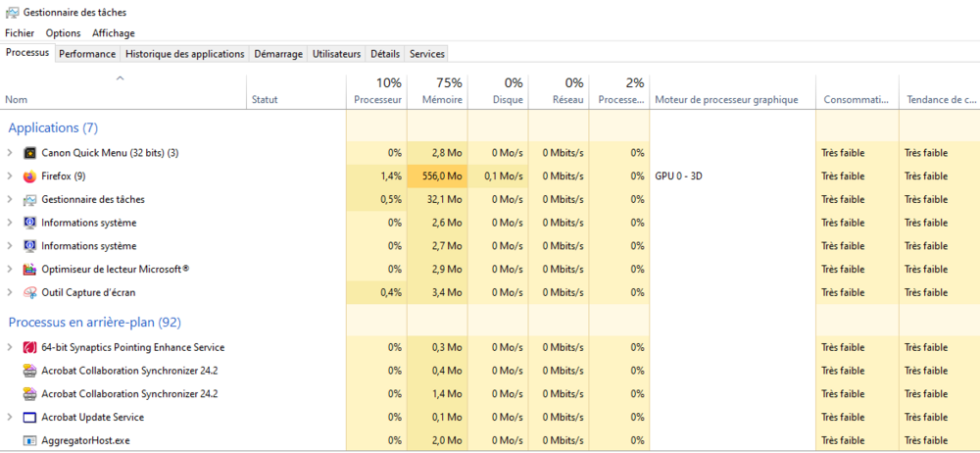Click the Gestionnaire des tâches process icon
Viewport: 980px width, 453px height.
[x=29, y=200]
